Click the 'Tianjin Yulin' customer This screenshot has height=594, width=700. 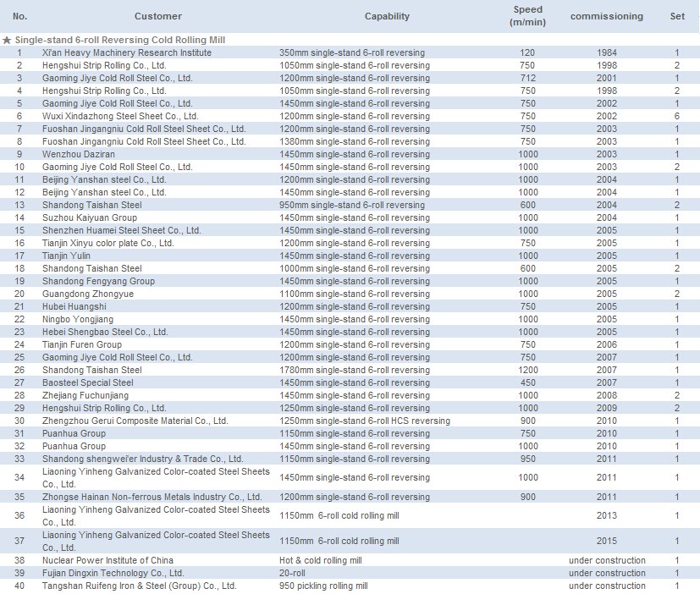click(66, 256)
